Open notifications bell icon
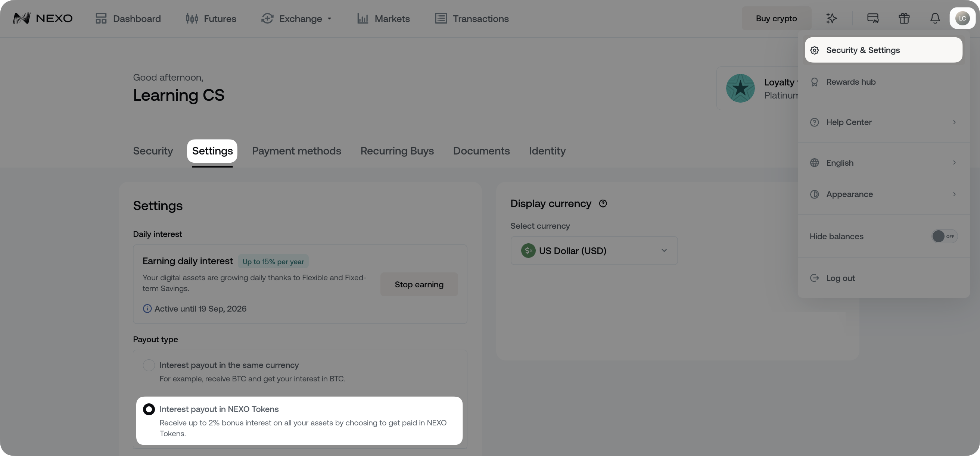This screenshot has height=456, width=980. [x=935, y=18]
